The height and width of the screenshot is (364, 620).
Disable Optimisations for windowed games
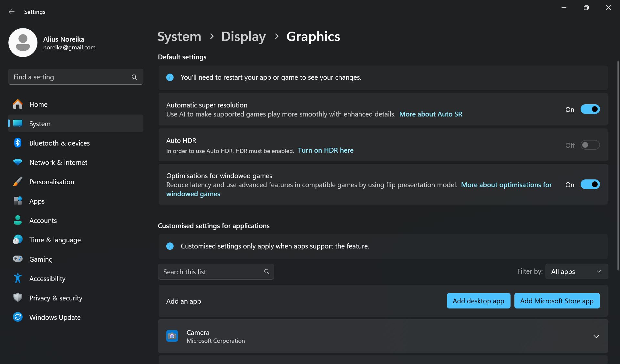click(x=590, y=185)
